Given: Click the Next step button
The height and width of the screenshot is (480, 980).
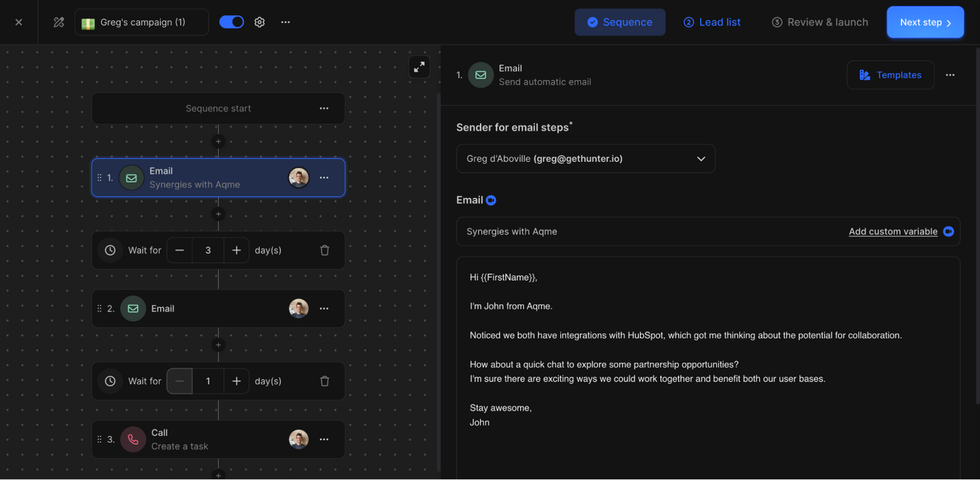Looking at the screenshot, I should (925, 22).
